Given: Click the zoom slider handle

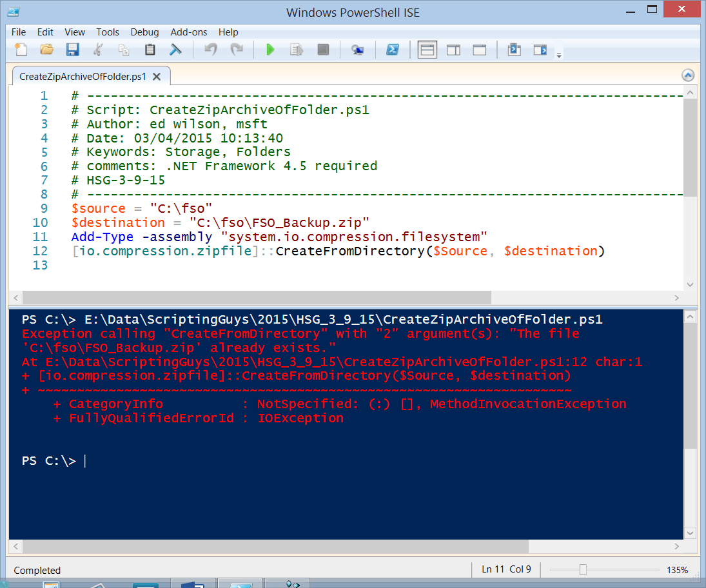Looking at the screenshot, I should coord(583,569).
